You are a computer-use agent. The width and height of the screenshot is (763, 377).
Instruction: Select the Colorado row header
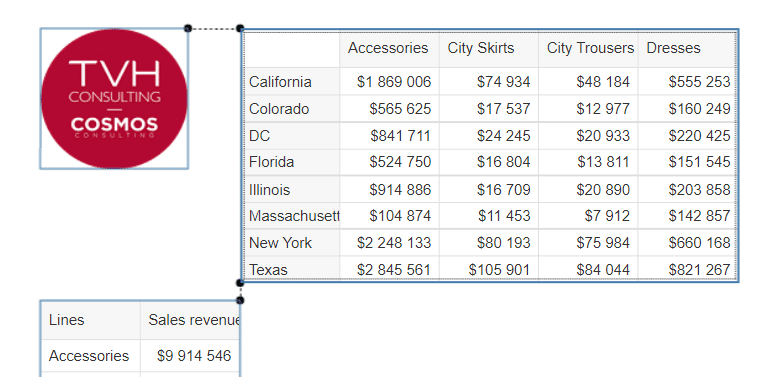[x=292, y=108]
